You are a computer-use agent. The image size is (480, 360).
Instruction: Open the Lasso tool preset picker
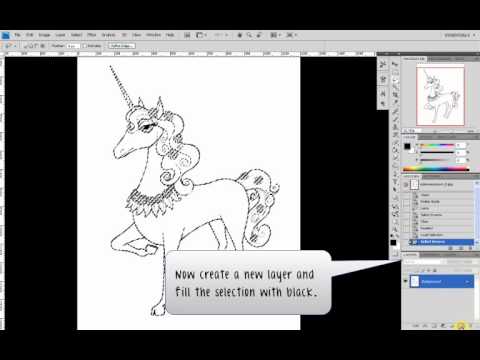(x=9, y=46)
